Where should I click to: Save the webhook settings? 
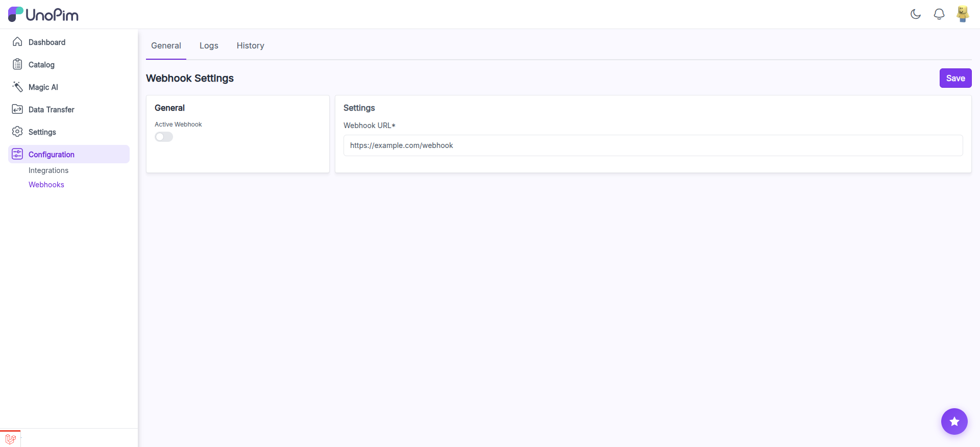pos(955,78)
